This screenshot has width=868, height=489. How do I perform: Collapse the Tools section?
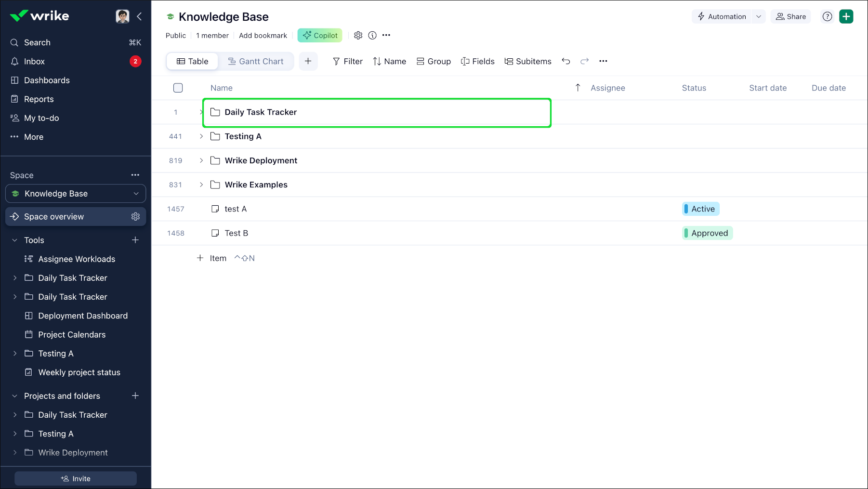pyautogui.click(x=14, y=240)
